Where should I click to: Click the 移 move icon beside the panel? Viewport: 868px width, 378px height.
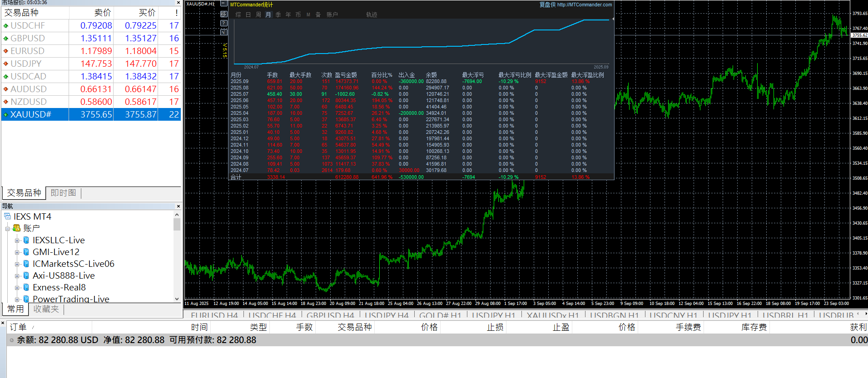pos(223,14)
